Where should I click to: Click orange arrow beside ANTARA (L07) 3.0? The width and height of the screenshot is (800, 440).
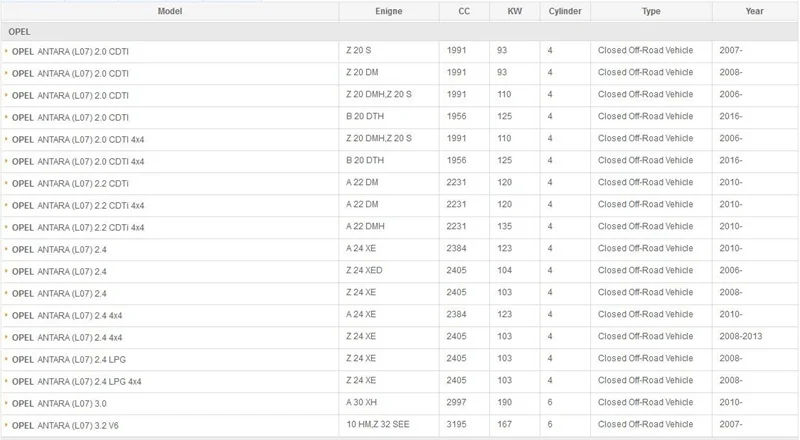pyautogui.click(x=6, y=403)
